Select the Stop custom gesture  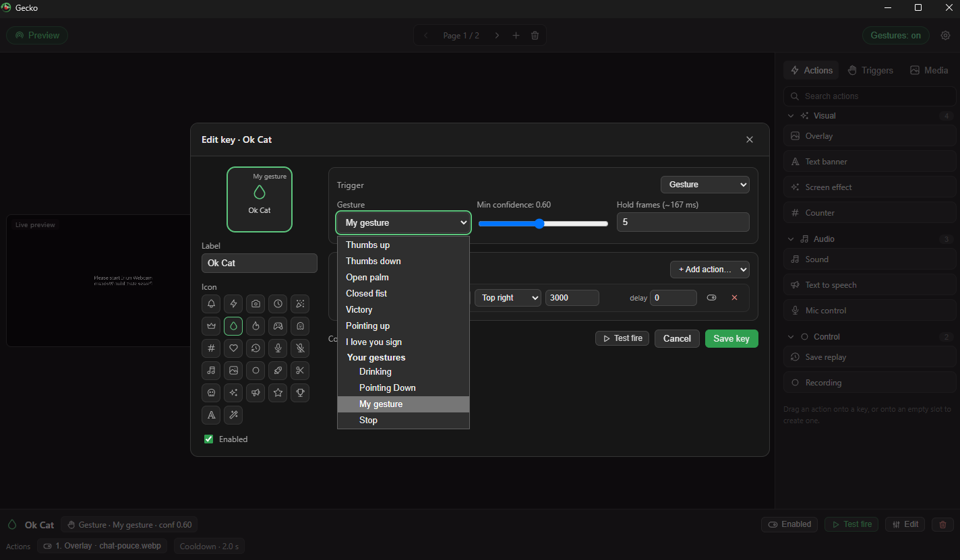click(403, 421)
